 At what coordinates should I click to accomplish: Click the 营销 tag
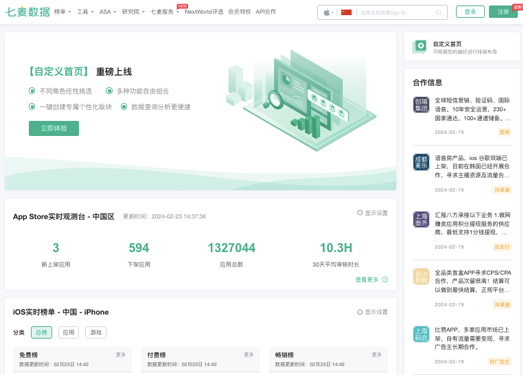click(x=504, y=132)
